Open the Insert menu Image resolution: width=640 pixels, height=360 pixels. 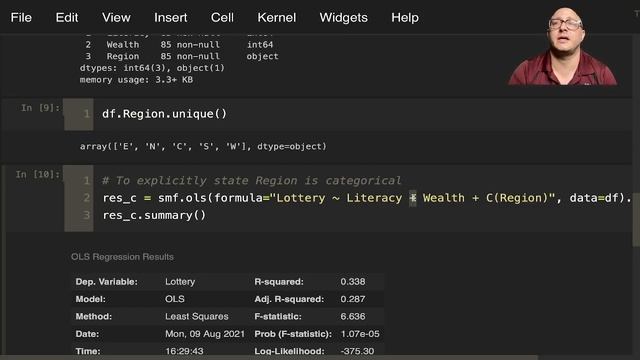click(x=171, y=18)
